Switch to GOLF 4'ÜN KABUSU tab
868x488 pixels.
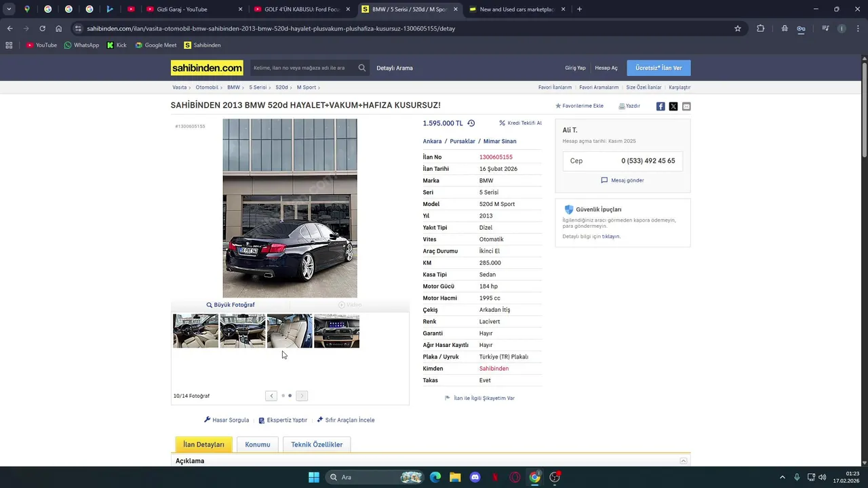coord(302,9)
